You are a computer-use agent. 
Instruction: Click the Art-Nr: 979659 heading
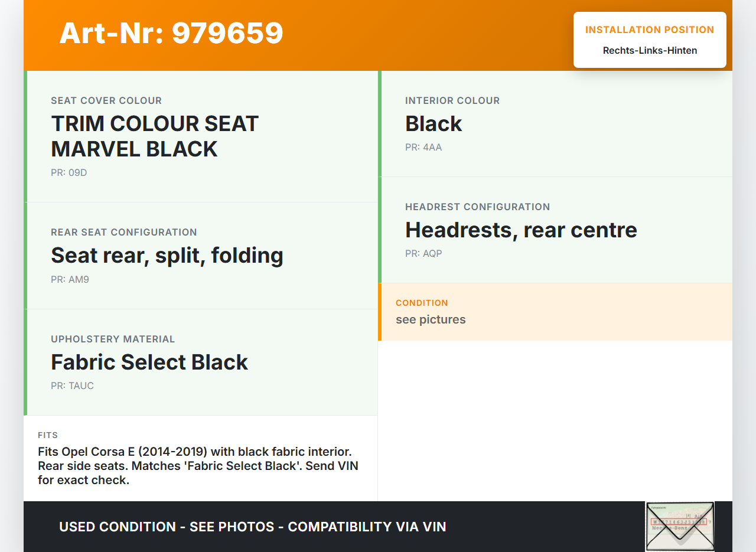[171, 33]
